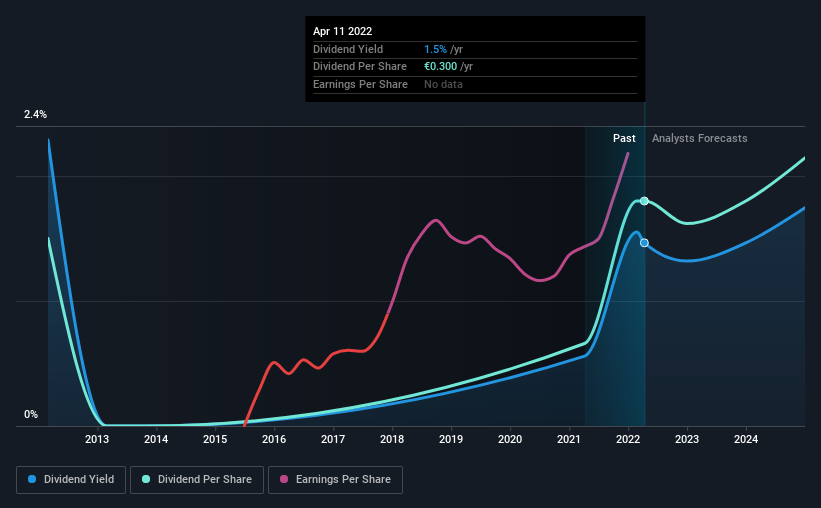Click the pink Earnings Per Share legend dot
Image resolution: width=821 pixels, height=508 pixels.
coord(284,479)
